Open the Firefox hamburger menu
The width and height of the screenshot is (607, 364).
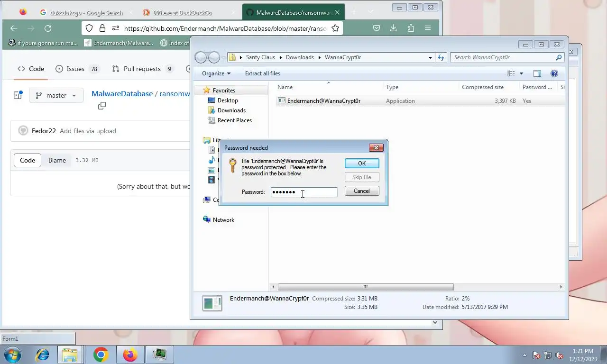point(428,28)
